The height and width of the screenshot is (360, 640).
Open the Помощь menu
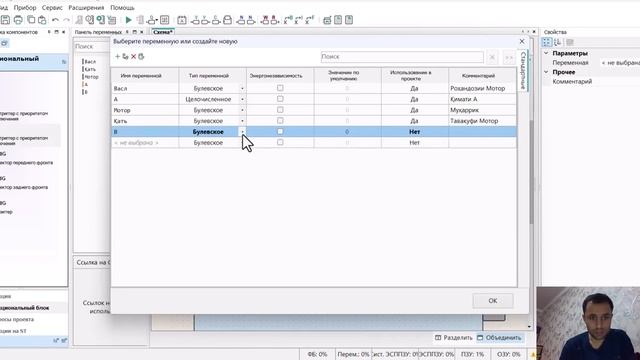coord(122,7)
